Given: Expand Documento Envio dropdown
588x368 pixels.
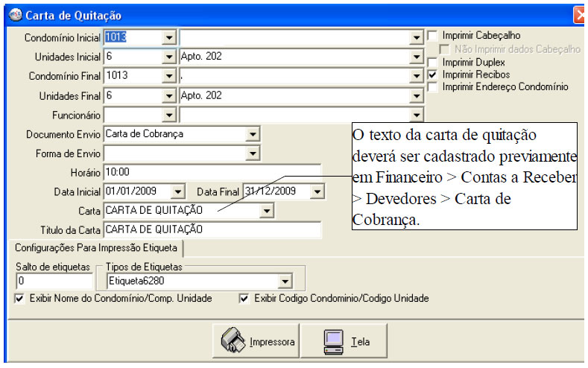Looking at the screenshot, I should point(253,134).
